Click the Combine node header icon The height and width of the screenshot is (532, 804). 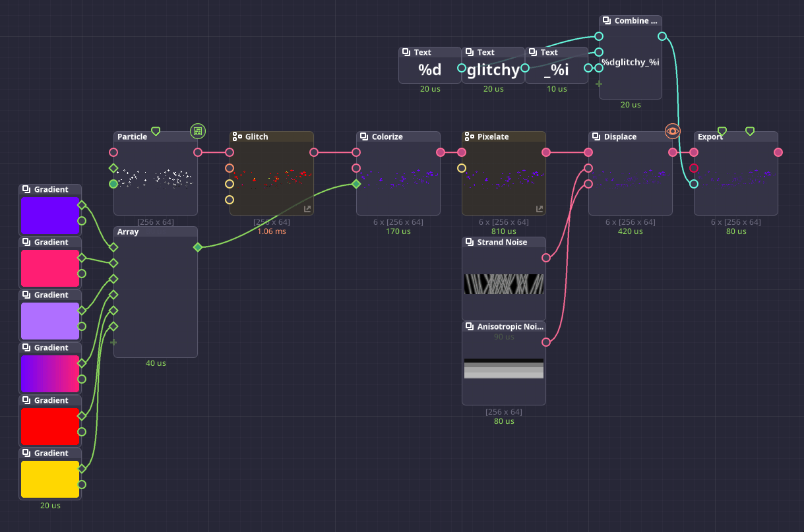(607, 21)
